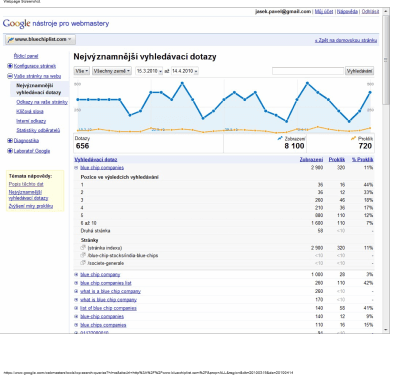Click the Druhá stránka position row
Screen dimensions: 400x375
[x=223, y=231]
